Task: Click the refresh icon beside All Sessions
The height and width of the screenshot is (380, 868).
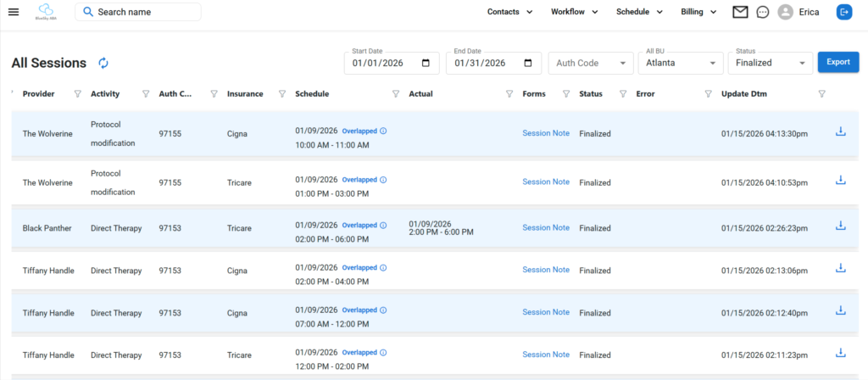Action: click(103, 63)
